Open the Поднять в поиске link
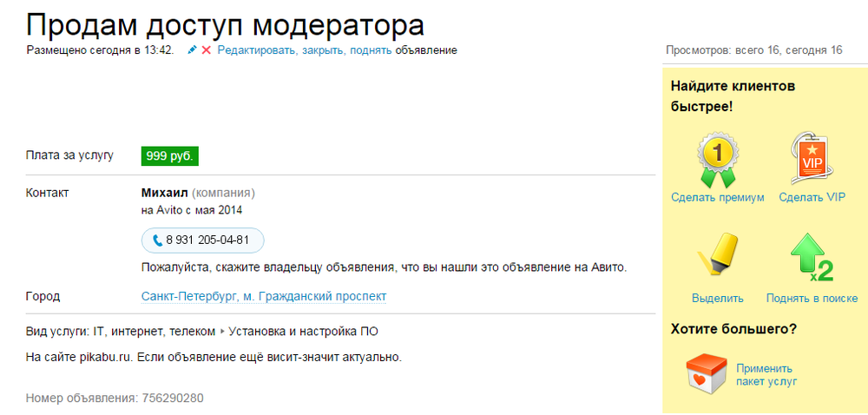 (x=812, y=299)
